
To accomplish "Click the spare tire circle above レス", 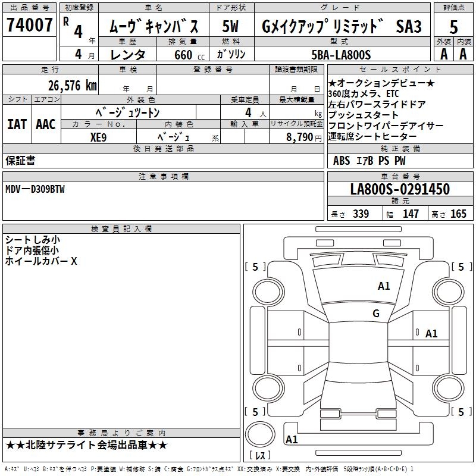I will (x=260, y=434).
